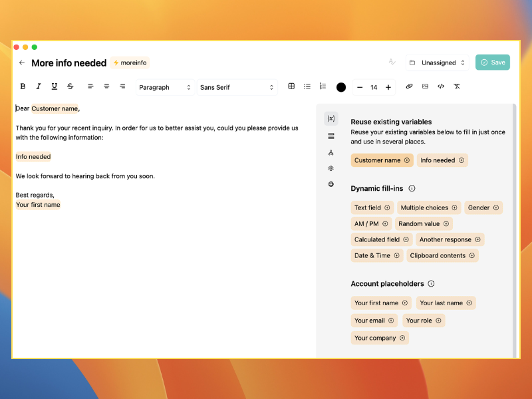Open the code view icon

(x=441, y=86)
